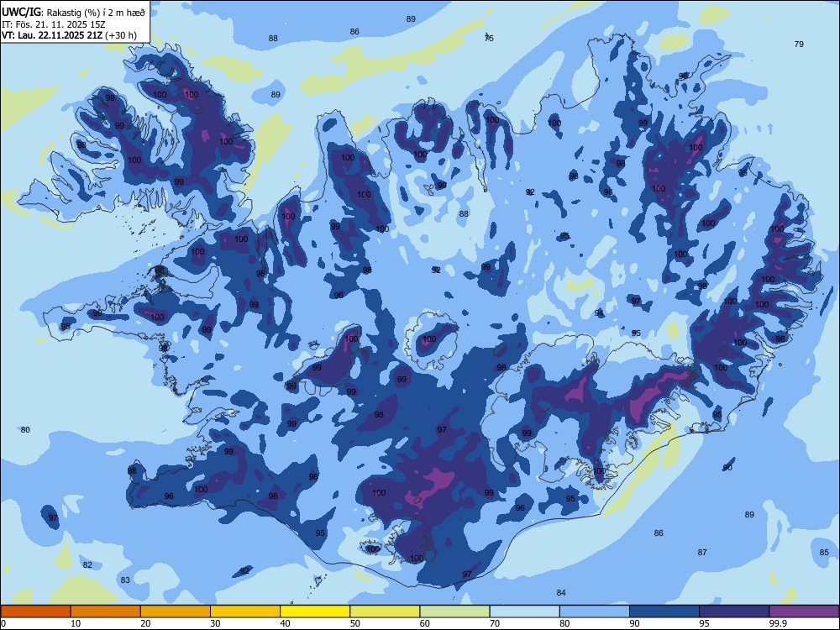Select the 10–20 orange legend color band
This screenshot has width=840, height=630.
106,612
